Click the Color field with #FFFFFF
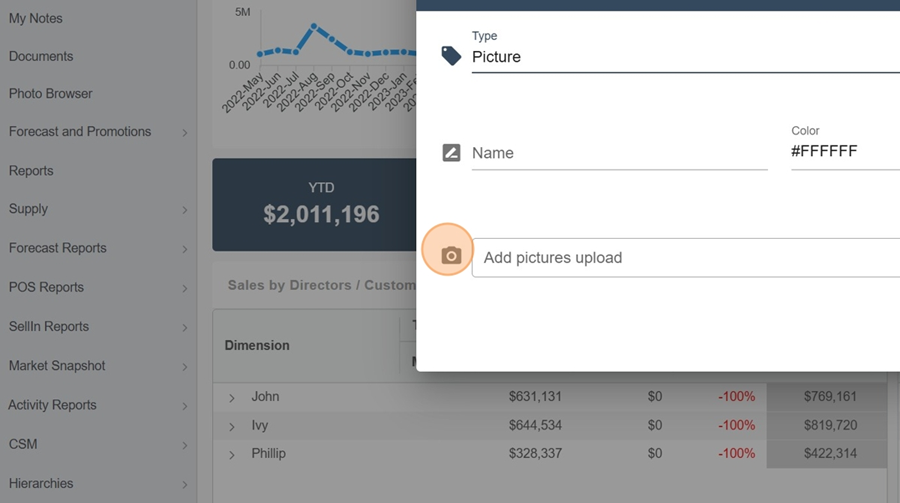Viewport: 900px width, 503px height. [x=844, y=152]
